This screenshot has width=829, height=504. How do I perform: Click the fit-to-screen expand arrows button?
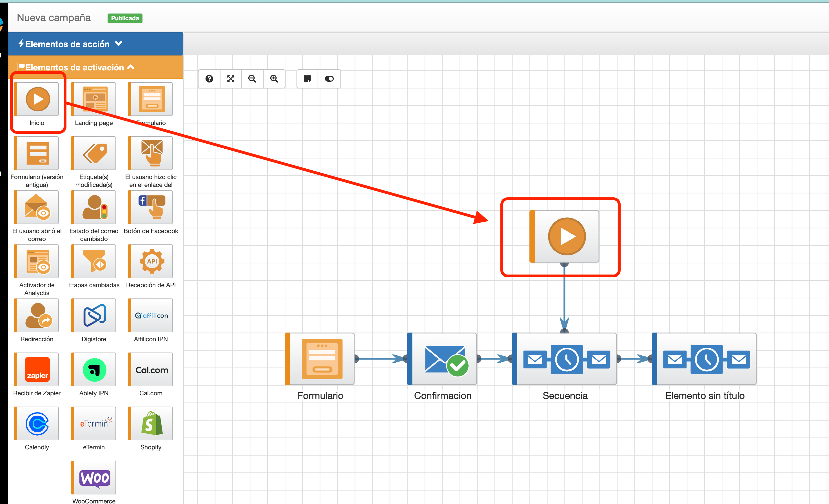tap(231, 79)
